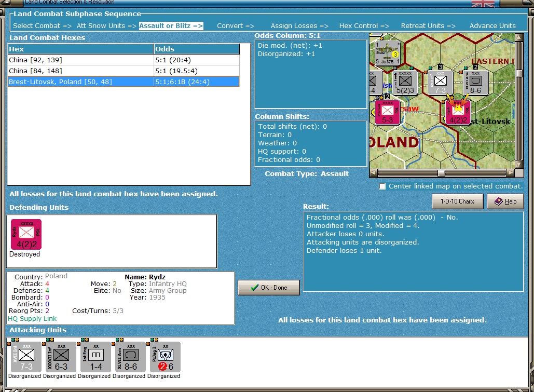This screenshot has height=392, width=534.
Task: Select the PzJag I 2-6 attacking unit
Action: pos(165,357)
